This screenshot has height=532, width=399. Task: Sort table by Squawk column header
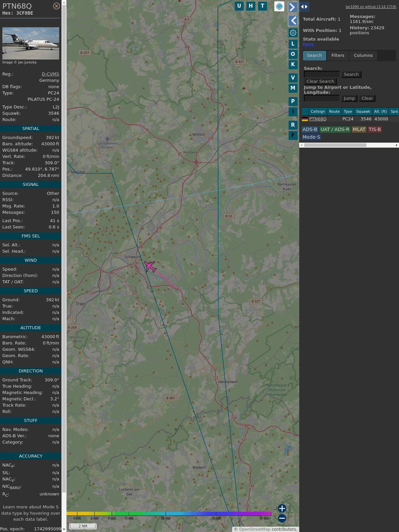coord(363,111)
